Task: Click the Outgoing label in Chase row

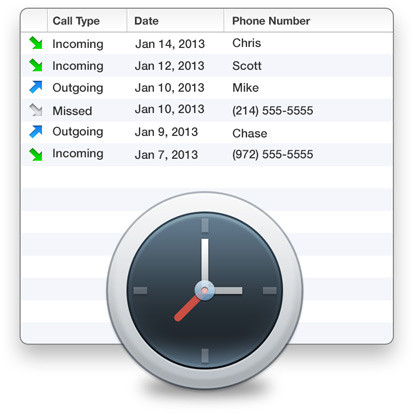Action: pyautogui.click(x=78, y=132)
